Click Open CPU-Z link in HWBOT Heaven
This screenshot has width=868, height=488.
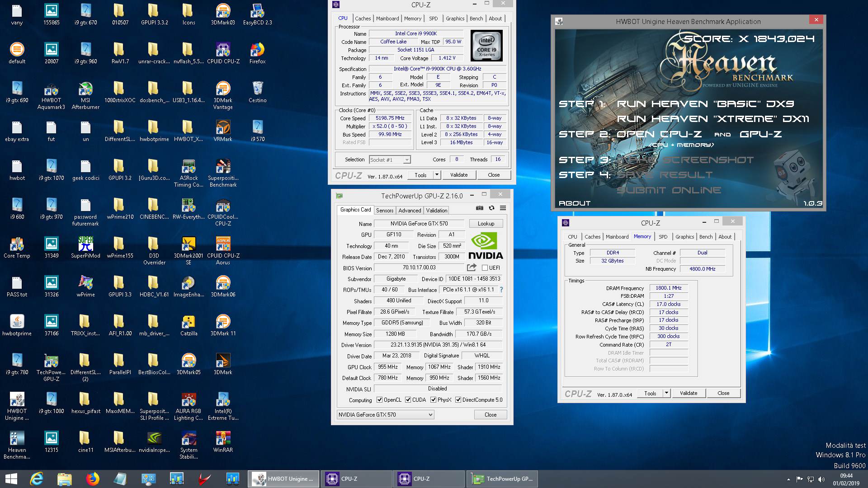pyautogui.click(x=659, y=134)
